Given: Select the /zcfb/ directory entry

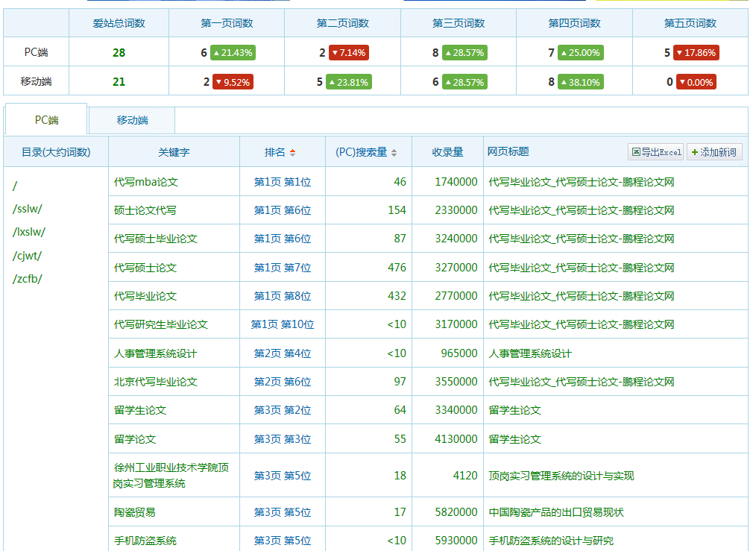Looking at the screenshot, I should (x=28, y=279).
